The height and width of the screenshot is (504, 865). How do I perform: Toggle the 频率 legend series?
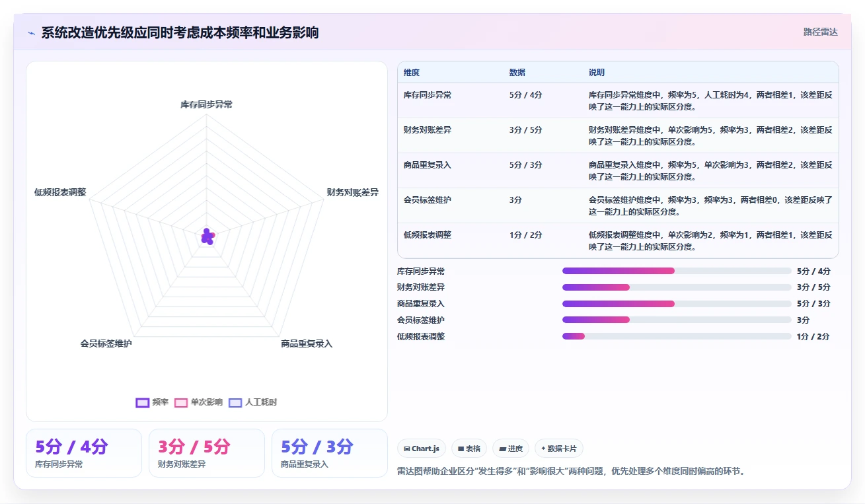[x=152, y=402]
